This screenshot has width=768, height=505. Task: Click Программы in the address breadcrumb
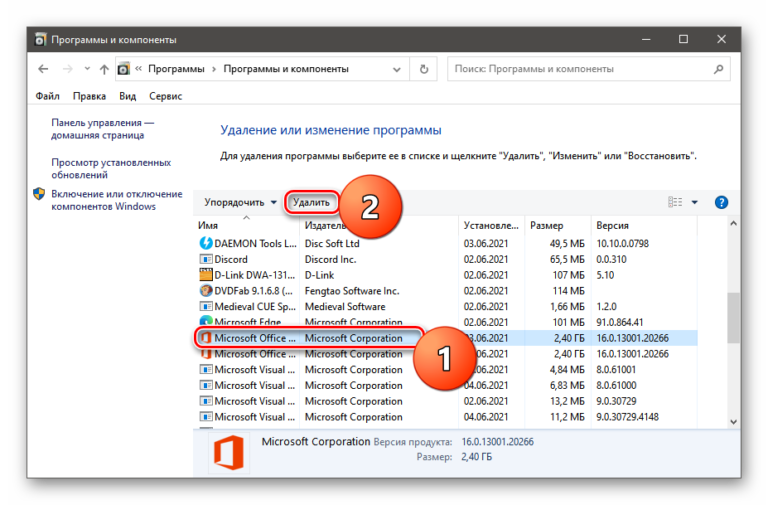(x=176, y=69)
